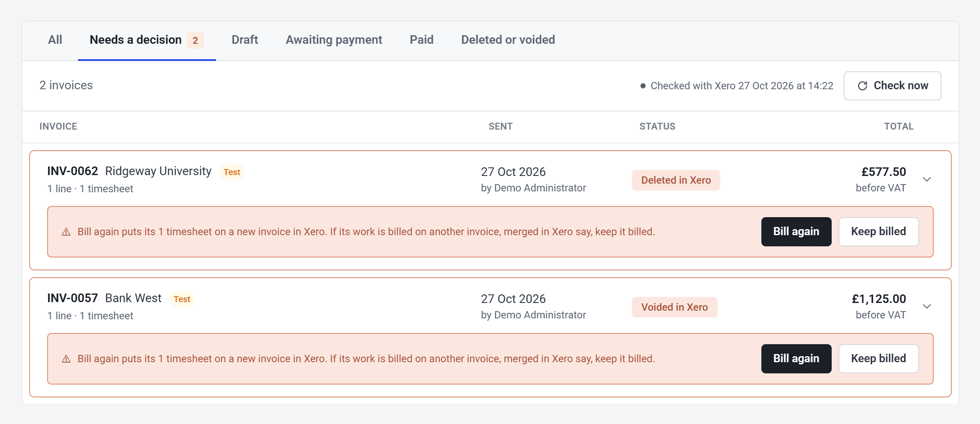Click the £1,125.00 total

point(878,299)
